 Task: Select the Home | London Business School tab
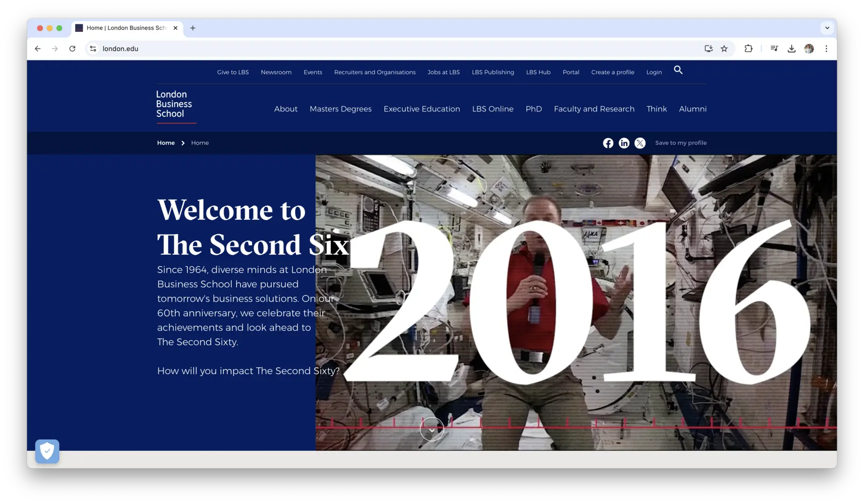(x=127, y=28)
